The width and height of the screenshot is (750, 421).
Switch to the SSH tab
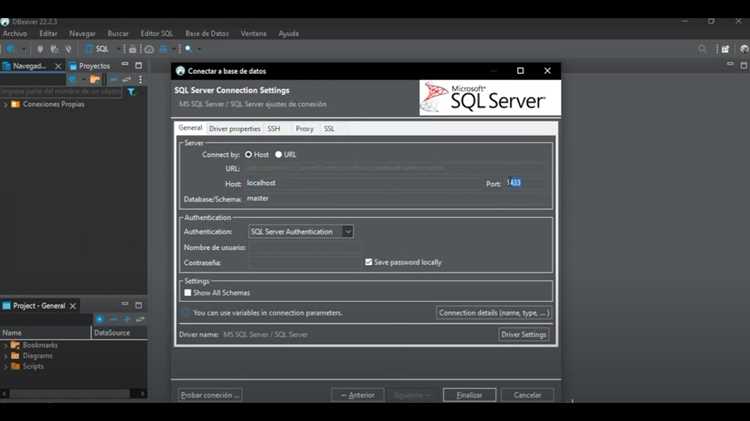274,129
